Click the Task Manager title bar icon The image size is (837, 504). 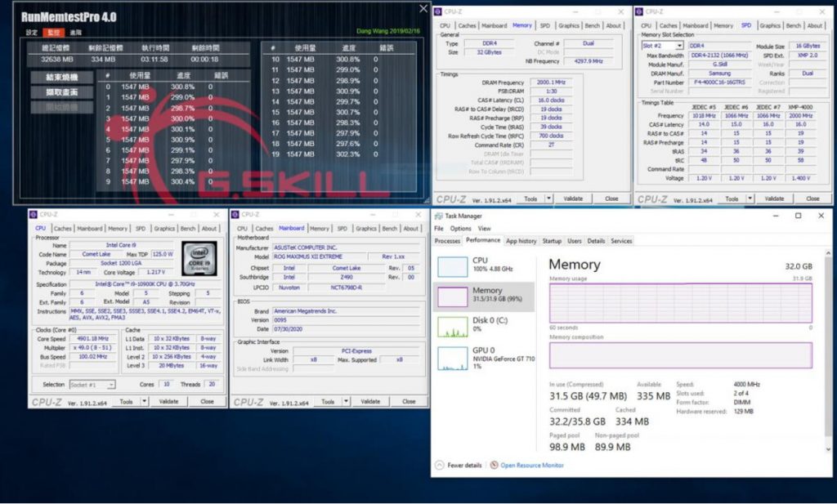[x=439, y=216]
